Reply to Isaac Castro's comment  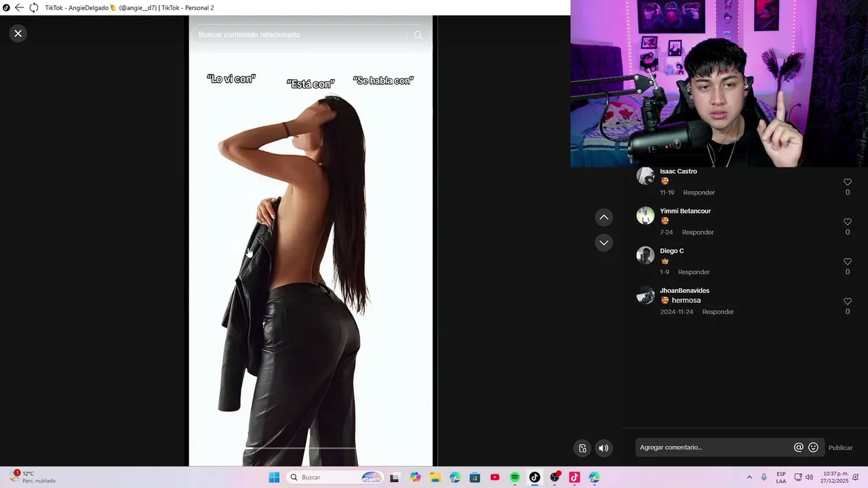(x=698, y=192)
